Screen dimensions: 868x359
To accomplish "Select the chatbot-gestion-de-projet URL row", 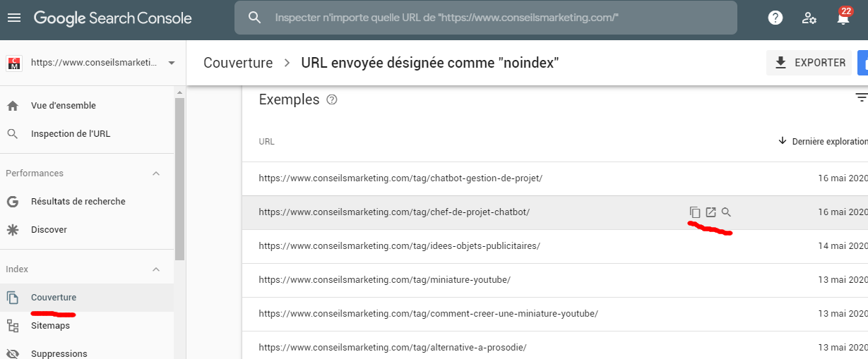I will pyautogui.click(x=555, y=178).
